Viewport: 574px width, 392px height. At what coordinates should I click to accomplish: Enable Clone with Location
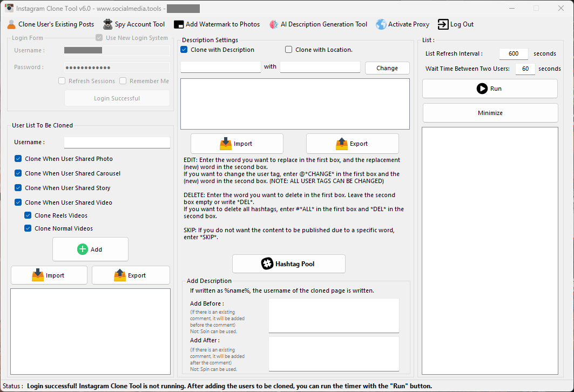coord(289,50)
